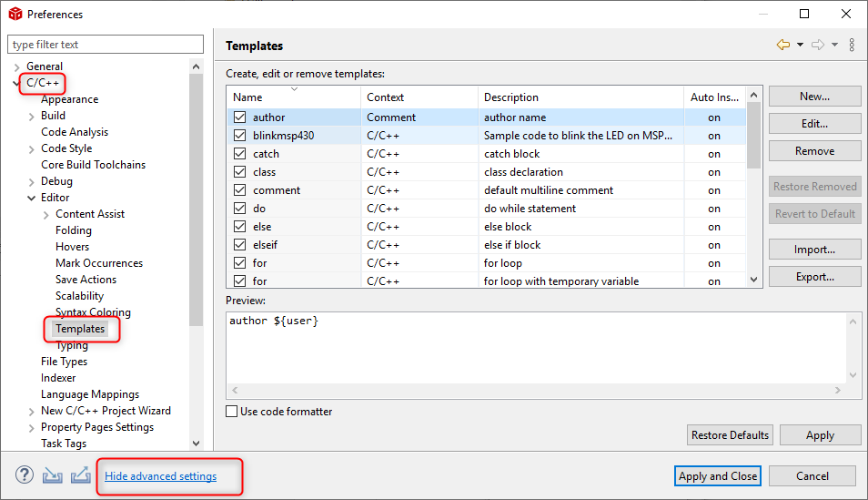Click the Preferences app logo icon
868x500 pixels.
(x=15, y=14)
